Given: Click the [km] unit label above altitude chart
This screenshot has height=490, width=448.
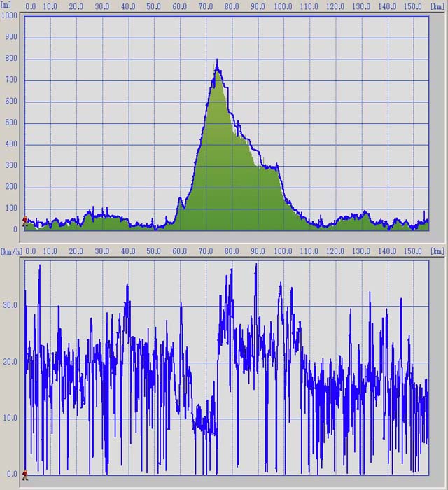Looking at the screenshot, I should [437, 6].
